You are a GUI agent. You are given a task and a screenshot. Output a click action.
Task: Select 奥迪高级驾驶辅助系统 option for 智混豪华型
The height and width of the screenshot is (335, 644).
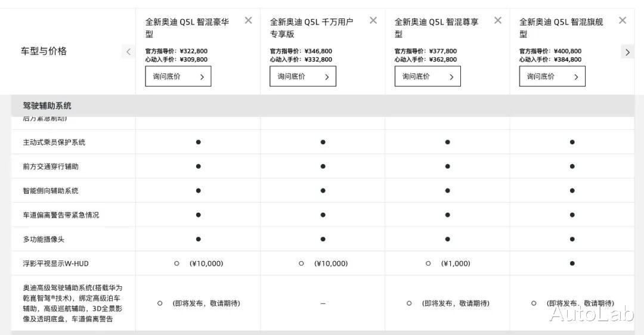pos(160,303)
